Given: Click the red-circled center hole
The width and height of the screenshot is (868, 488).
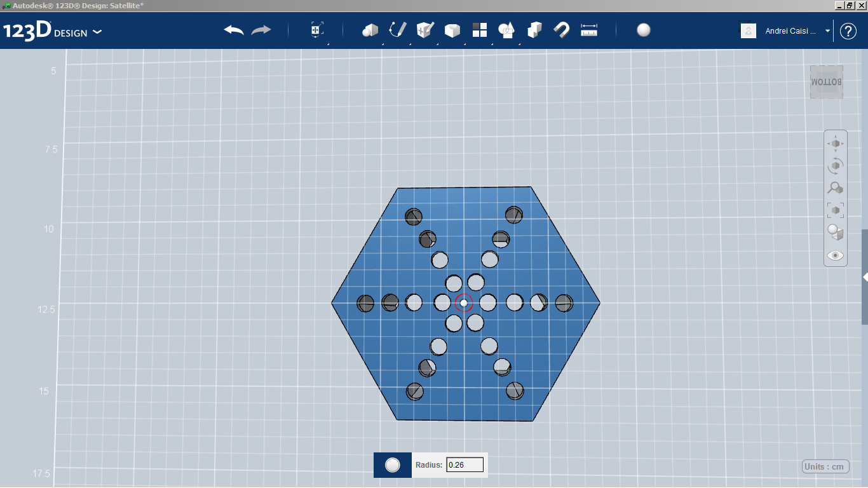Looking at the screenshot, I should tap(464, 303).
